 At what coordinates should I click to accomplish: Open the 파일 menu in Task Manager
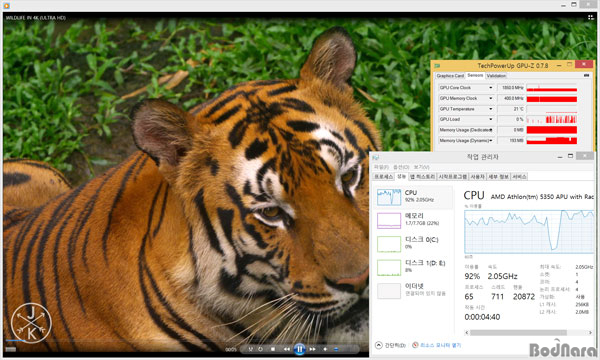[381, 167]
